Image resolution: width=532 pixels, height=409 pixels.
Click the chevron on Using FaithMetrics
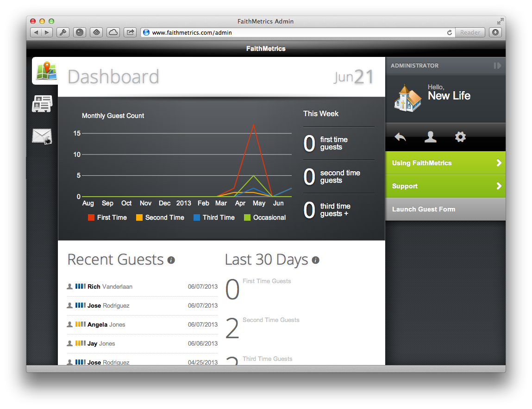click(x=499, y=163)
